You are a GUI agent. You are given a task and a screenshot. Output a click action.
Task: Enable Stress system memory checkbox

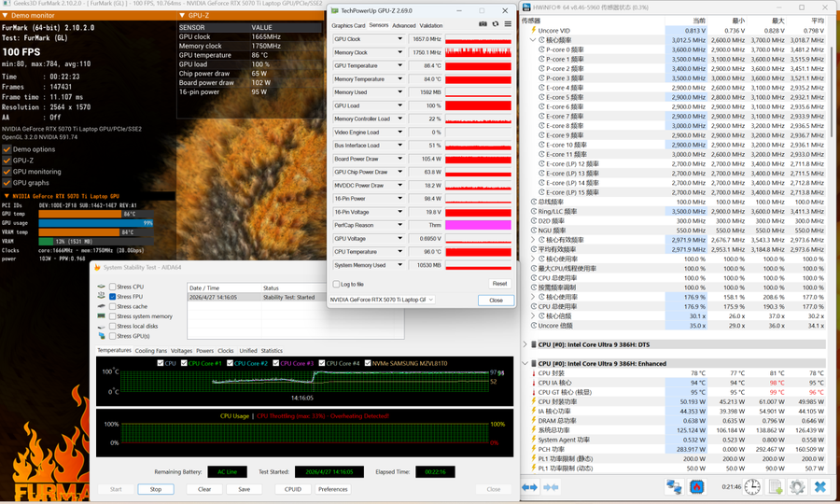pyautogui.click(x=113, y=316)
